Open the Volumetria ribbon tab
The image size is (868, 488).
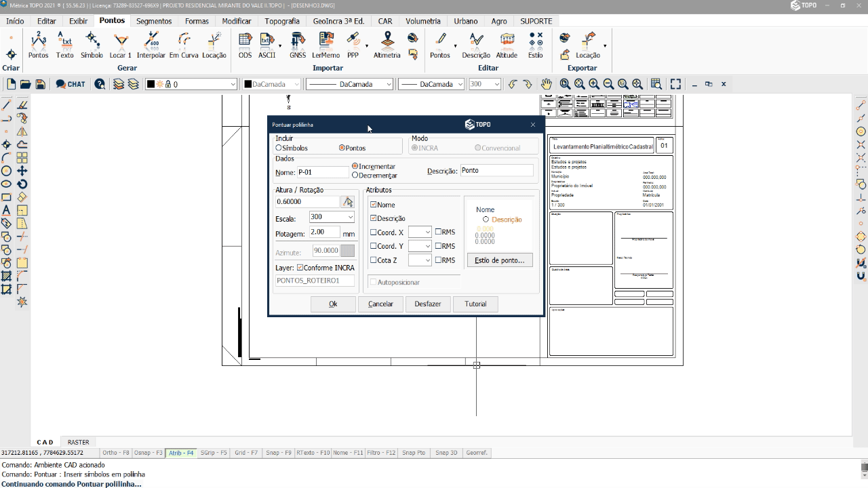pyautogui.click(x=422, y=21)
